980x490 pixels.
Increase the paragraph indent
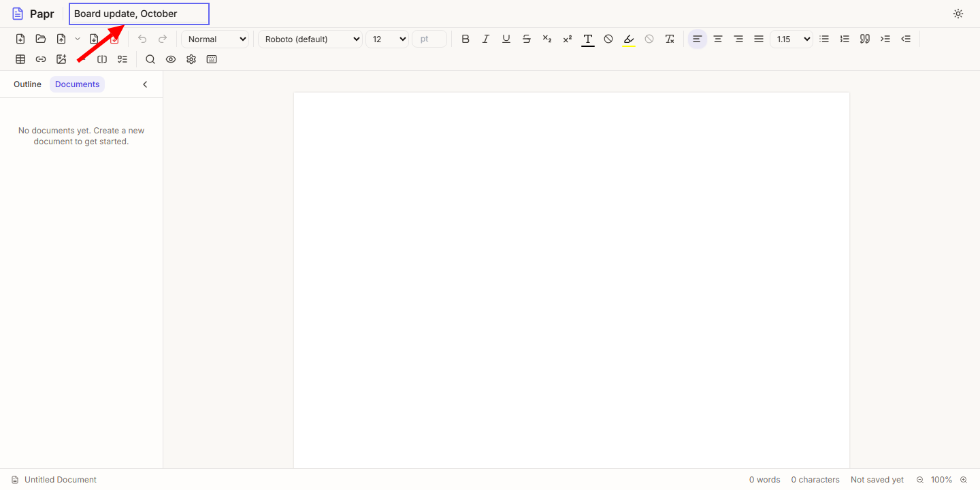click(885, 39)
